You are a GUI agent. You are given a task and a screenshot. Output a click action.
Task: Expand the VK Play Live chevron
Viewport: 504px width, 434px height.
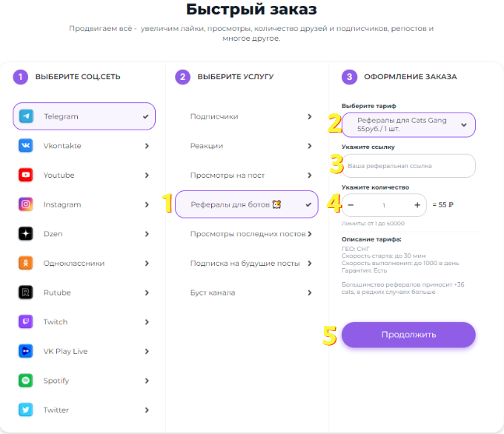click(147, 351)
